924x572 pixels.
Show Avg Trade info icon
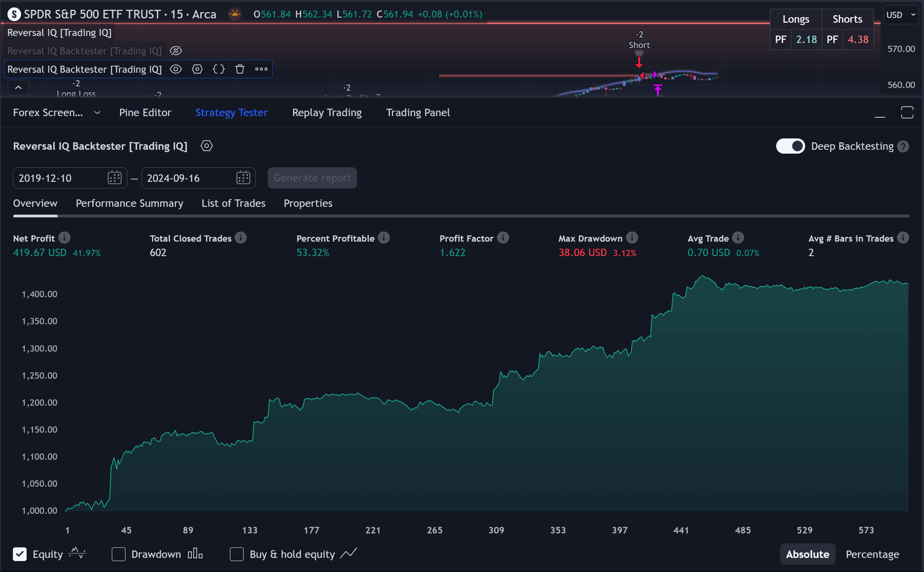(738, 238)
